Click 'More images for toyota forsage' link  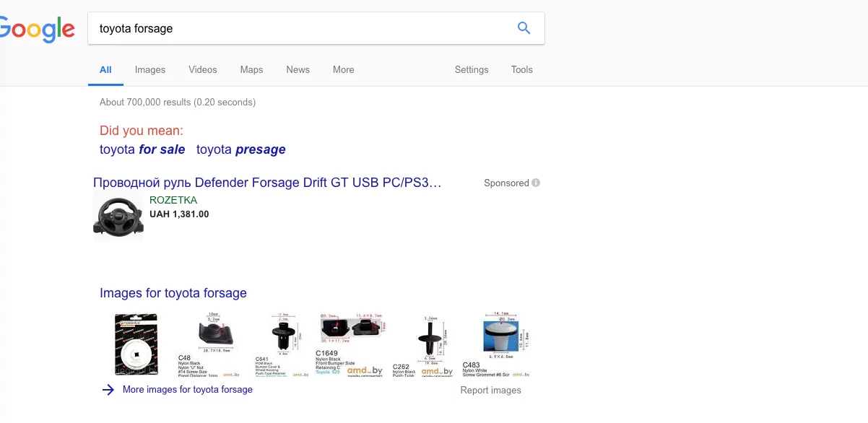(x=188, y=389)
